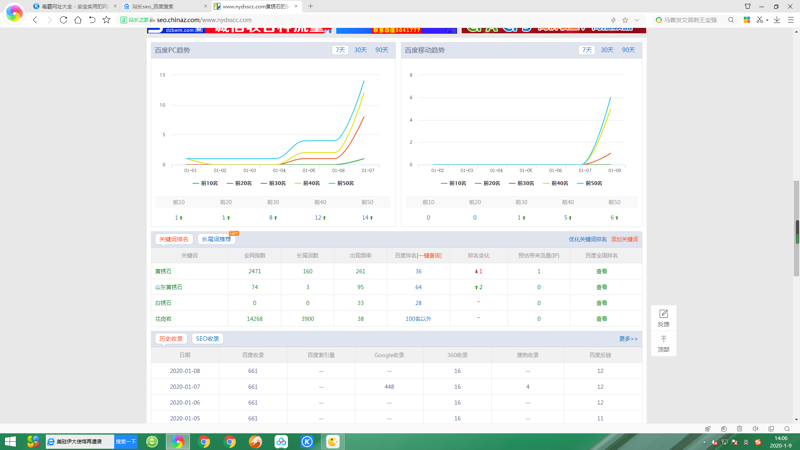Toggle 前50名 legend in 百度PC趋势 chart
This screenshot has width=800, height=450.
(x=341, y=183)
